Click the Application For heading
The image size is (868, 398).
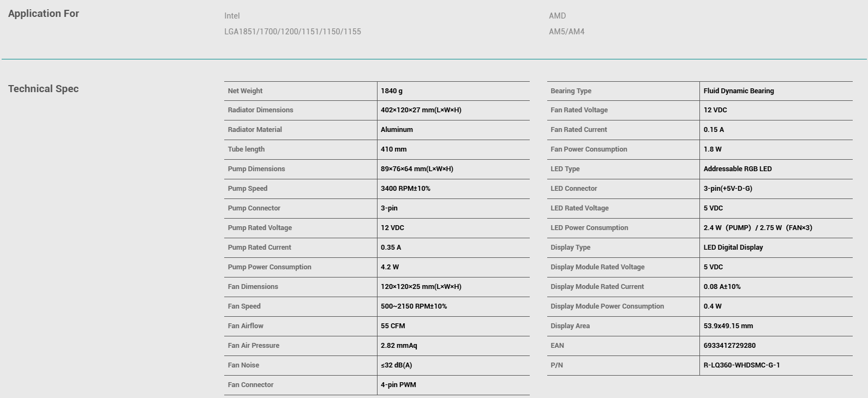tap(44, 14)
